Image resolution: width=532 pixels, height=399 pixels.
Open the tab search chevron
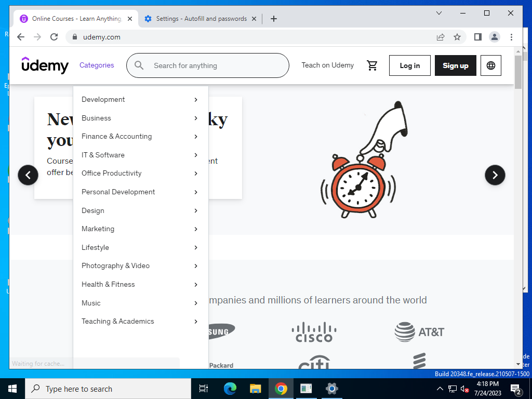click(x=438, y=13)
